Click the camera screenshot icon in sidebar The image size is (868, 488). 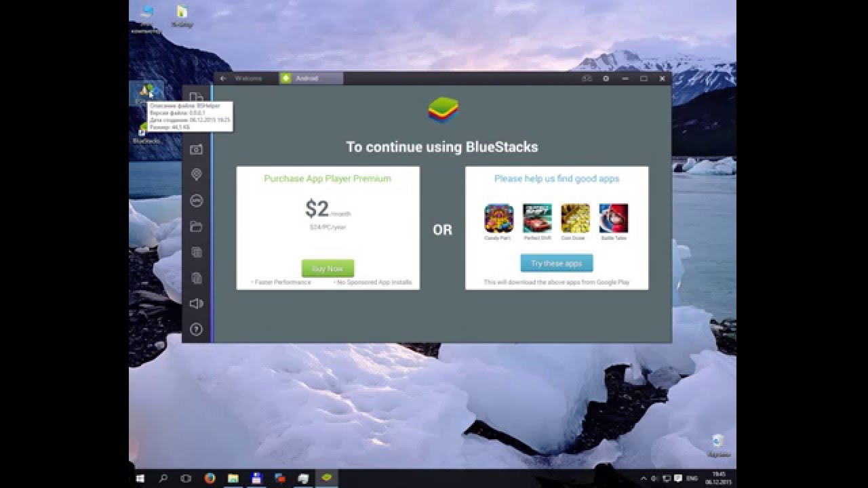click(196, 149)
